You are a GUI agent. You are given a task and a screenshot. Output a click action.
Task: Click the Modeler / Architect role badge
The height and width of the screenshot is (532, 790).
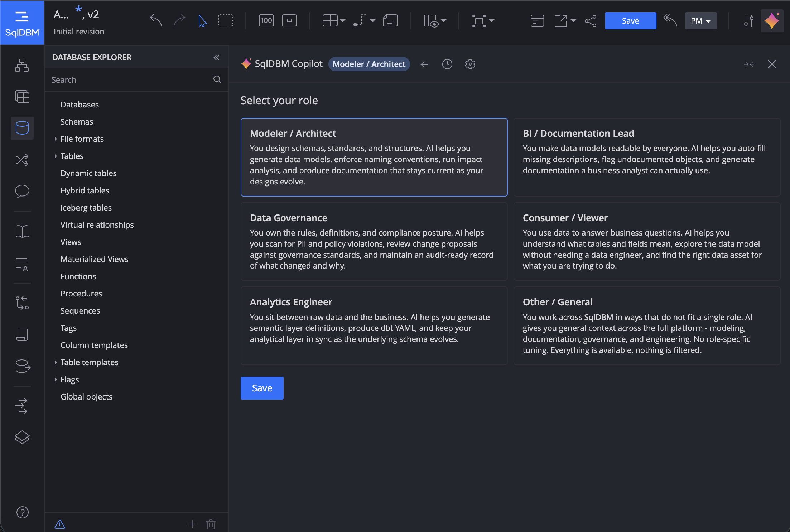point(369,64)
